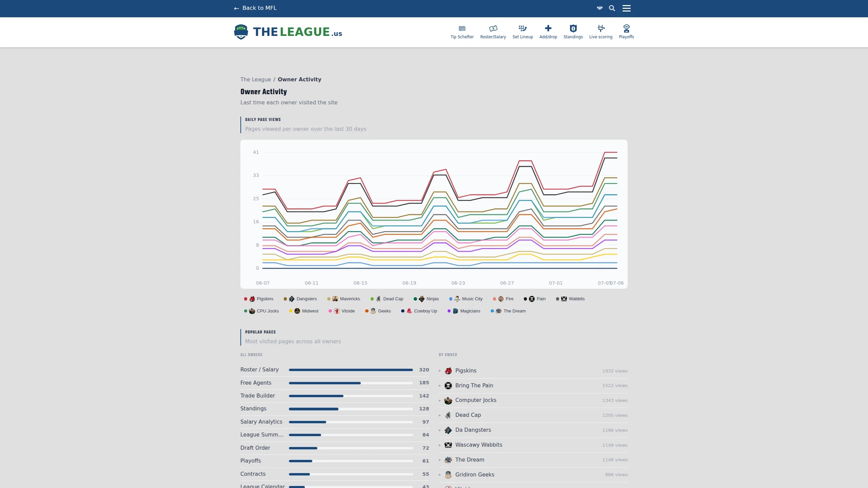The width and height of the screenshot is (868, 488).
Task: Toggle Pigskins series in chart legend
Action: pyautogui.click(x=259, y=299)
